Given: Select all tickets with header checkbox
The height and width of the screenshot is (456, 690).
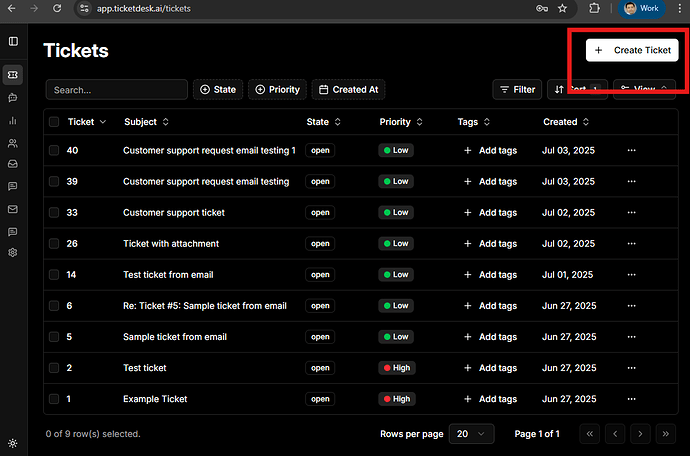Looking at the screenshot, I should point(54,122).
